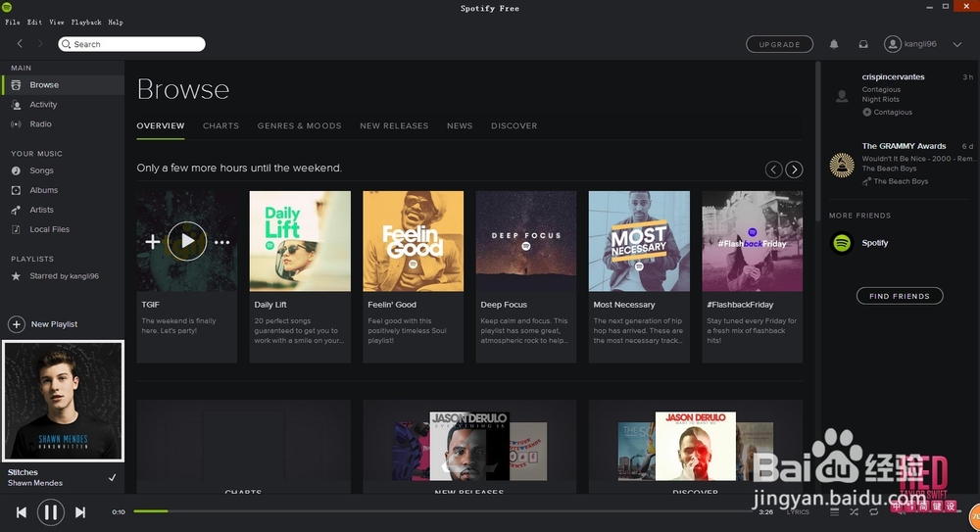Viewport: 980px width, 532px height.
Task: Toggle shuffle playback
Action: coord(854,512)
